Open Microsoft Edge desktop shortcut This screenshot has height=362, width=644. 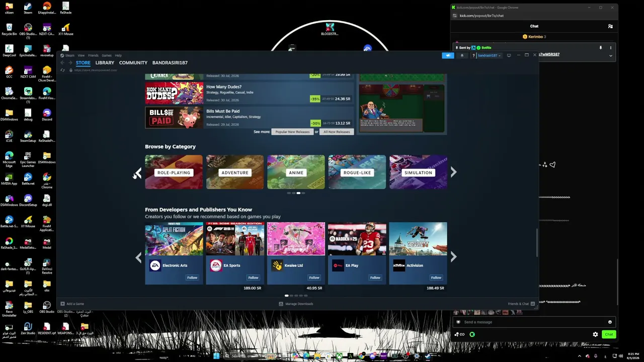pyautogui.click(x=9, y=159)
